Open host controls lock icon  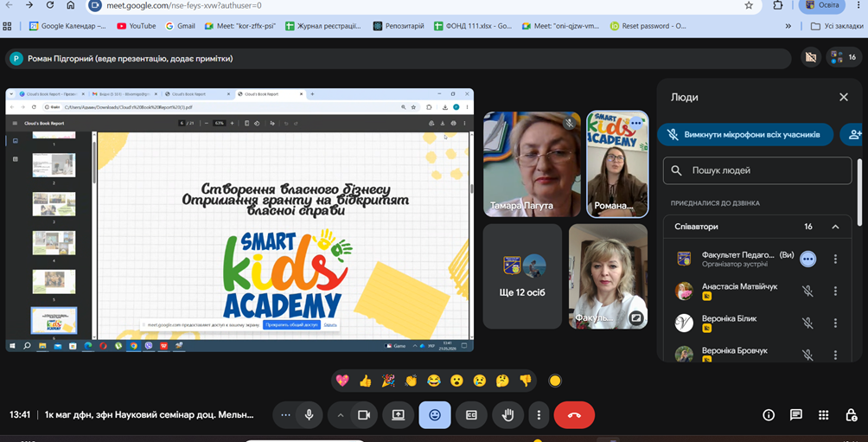click(x=852, y=415)
